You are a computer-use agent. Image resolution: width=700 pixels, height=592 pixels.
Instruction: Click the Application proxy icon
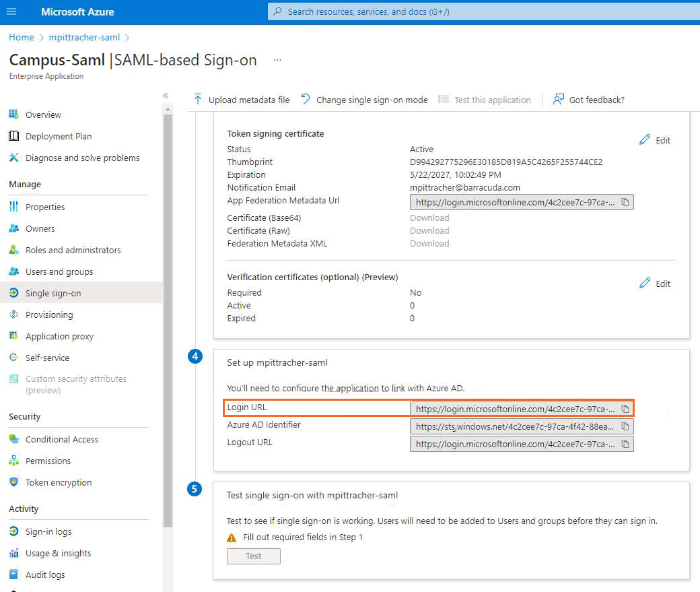[x=14, y=335]
